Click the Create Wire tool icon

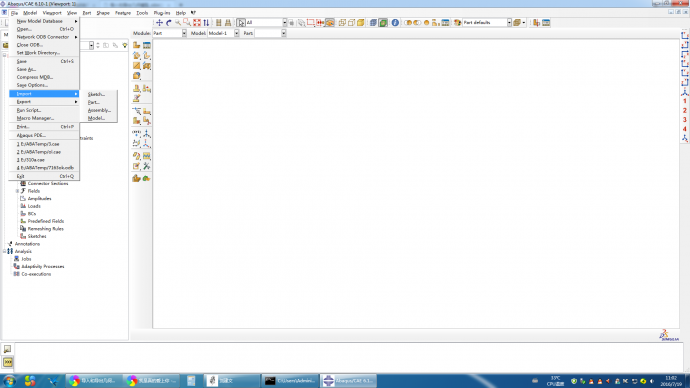137,66
